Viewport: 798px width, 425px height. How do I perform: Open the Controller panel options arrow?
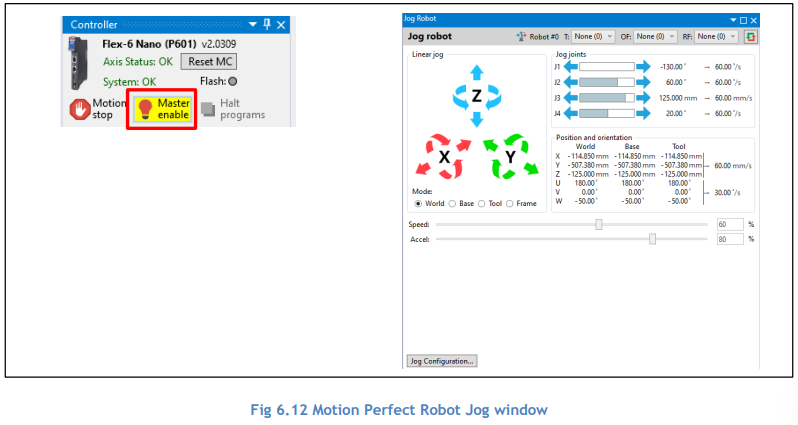(x=252, y=24)
